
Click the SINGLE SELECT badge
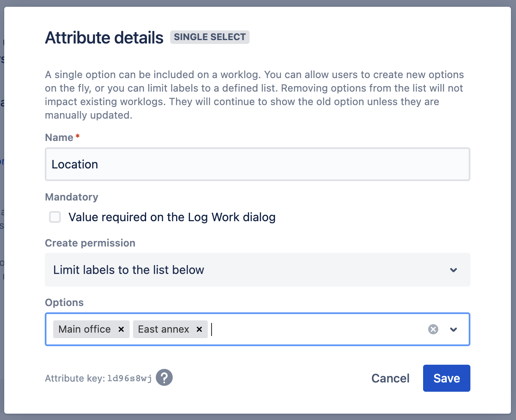tap(209, 37)
